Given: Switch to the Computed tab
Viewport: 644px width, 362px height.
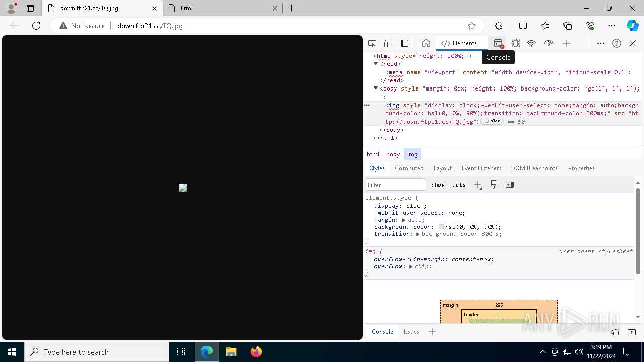Looking at the screenshot, I should 409,168.
